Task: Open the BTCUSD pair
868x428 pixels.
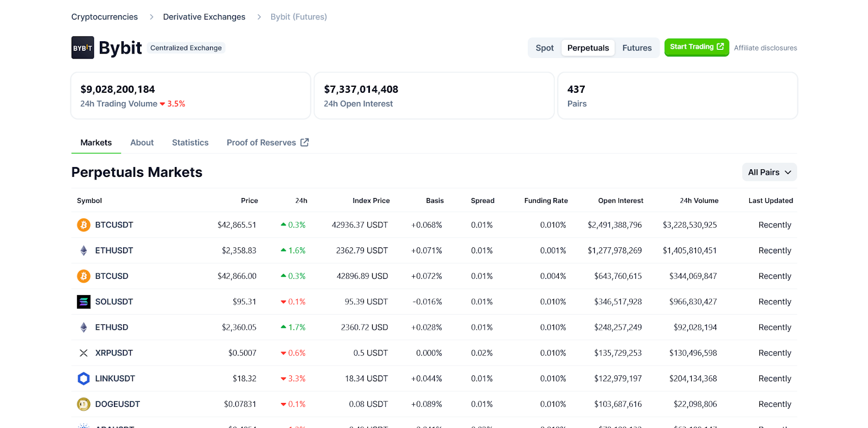Action: tap(112, 276)
